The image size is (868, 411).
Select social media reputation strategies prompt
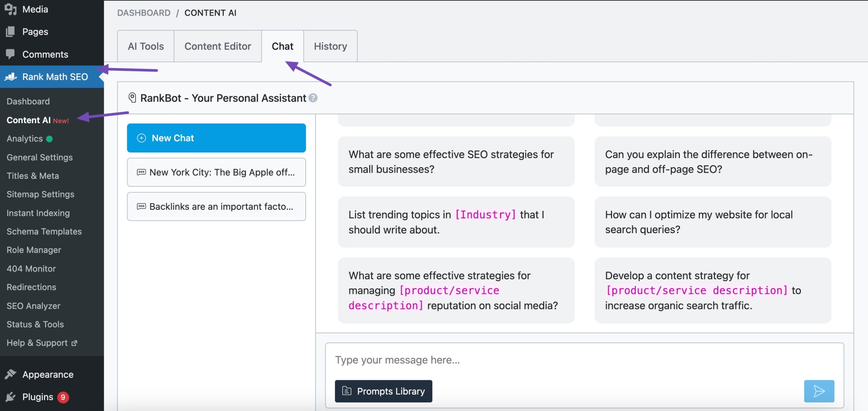456,291
